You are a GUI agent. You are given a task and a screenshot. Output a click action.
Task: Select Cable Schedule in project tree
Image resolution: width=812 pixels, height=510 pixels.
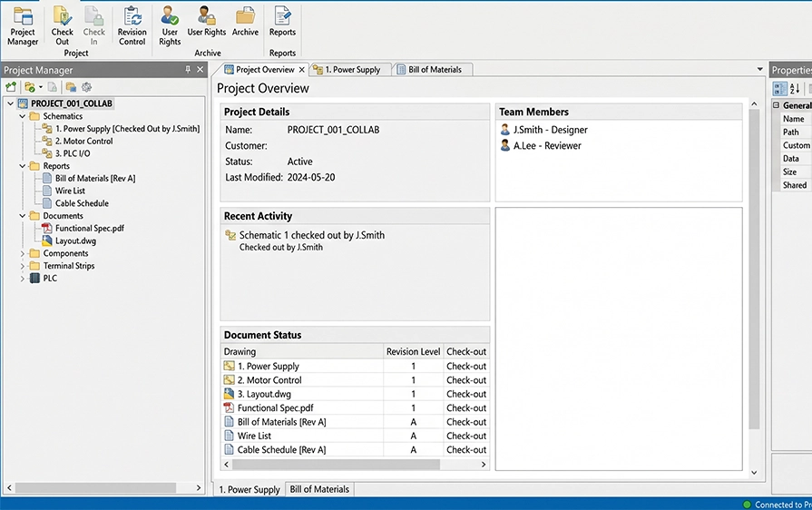(82, 203)
